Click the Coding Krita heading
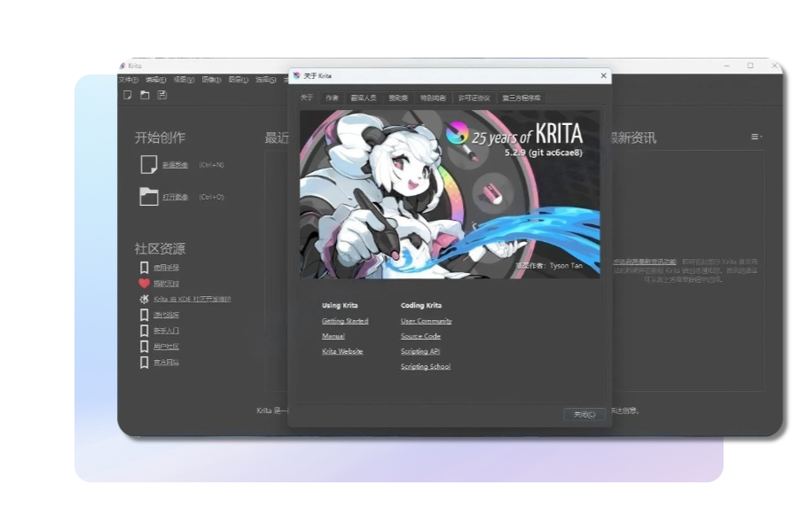This screenshot has height=532, width=798. click(421, 305)
